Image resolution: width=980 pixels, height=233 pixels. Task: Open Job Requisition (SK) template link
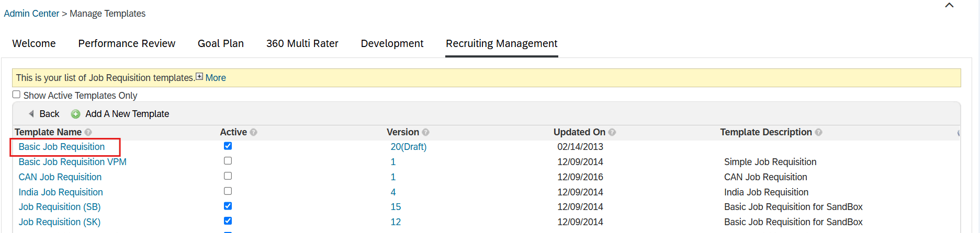coord(60,222)
